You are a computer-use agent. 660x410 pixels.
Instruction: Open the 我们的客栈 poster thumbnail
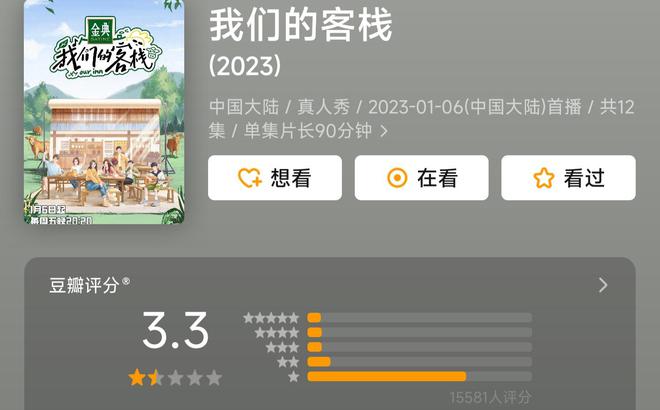(x=104, y=112)
